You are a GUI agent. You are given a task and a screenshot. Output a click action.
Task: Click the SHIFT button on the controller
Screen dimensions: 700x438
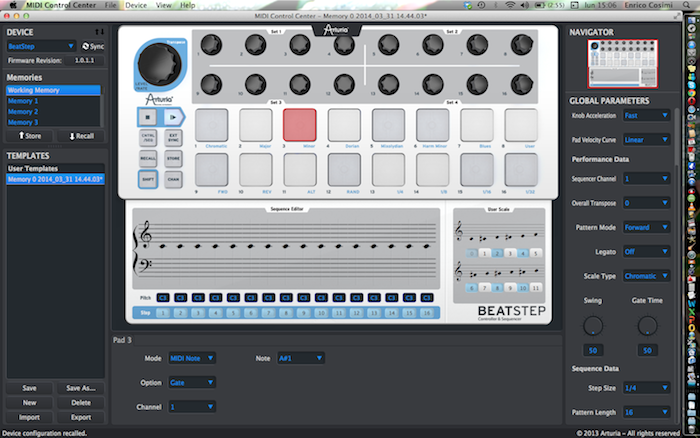coord(147,180)
